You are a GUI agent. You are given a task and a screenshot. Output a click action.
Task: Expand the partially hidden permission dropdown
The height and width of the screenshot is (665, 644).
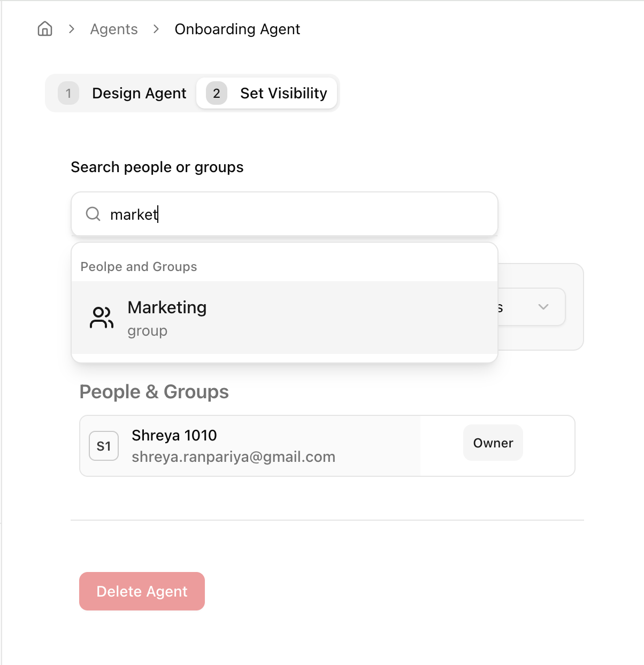pyautogui.click(x=543, y=307)
